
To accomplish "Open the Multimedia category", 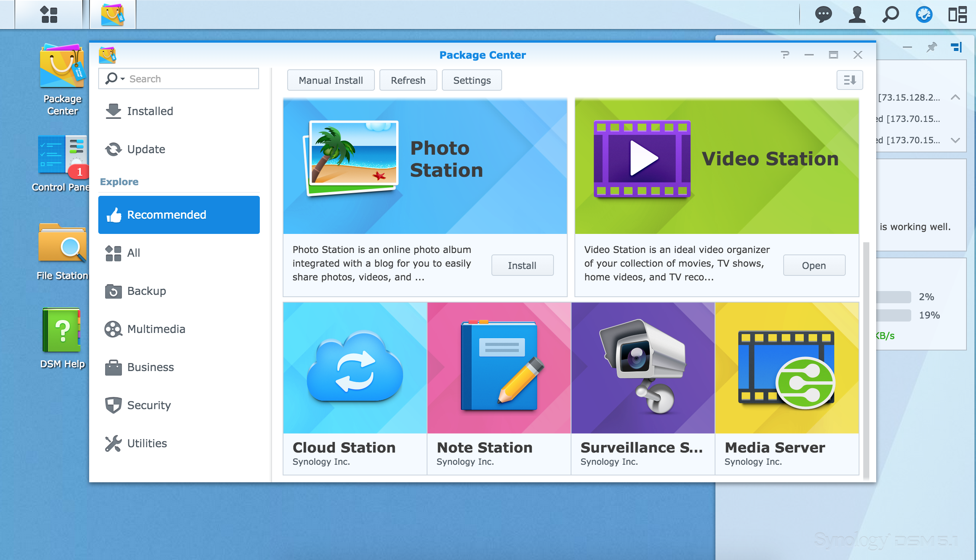I will pos(179,329).
